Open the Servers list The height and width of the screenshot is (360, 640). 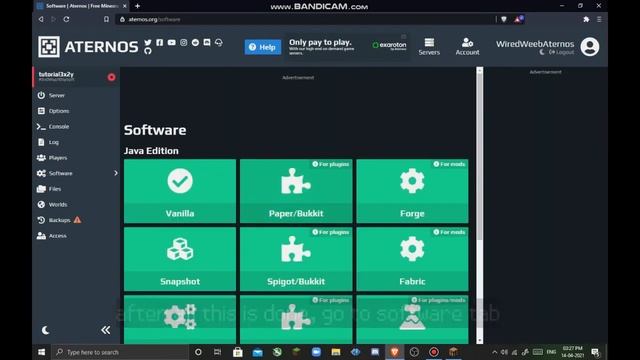pyautogui.click(x=429, y=47)
